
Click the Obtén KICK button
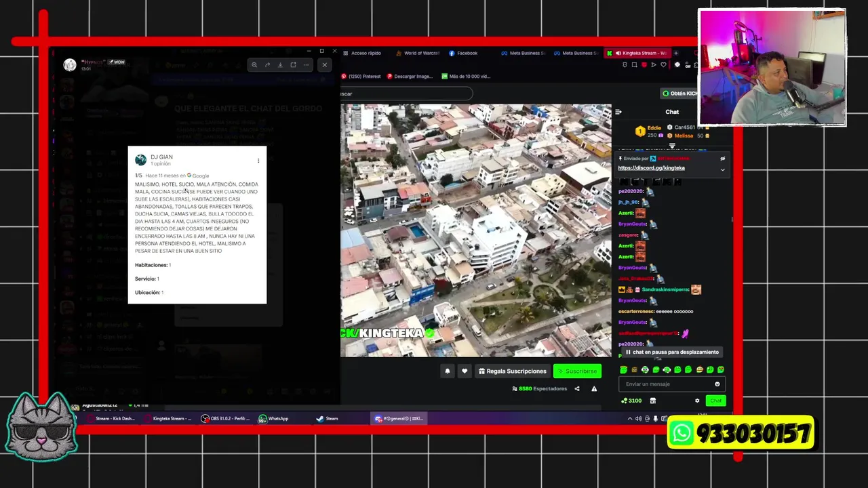point(679,94)
